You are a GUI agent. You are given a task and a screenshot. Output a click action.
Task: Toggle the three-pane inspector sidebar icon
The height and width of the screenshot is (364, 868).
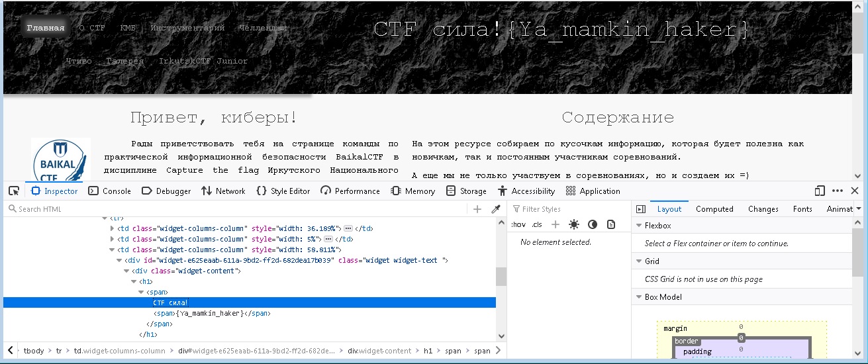click(640, 209)
